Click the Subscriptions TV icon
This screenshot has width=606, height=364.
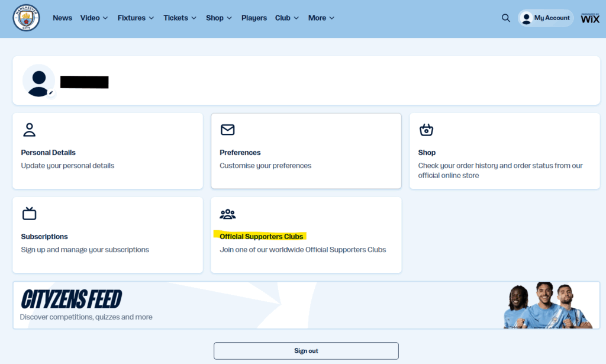click(29, 214)
